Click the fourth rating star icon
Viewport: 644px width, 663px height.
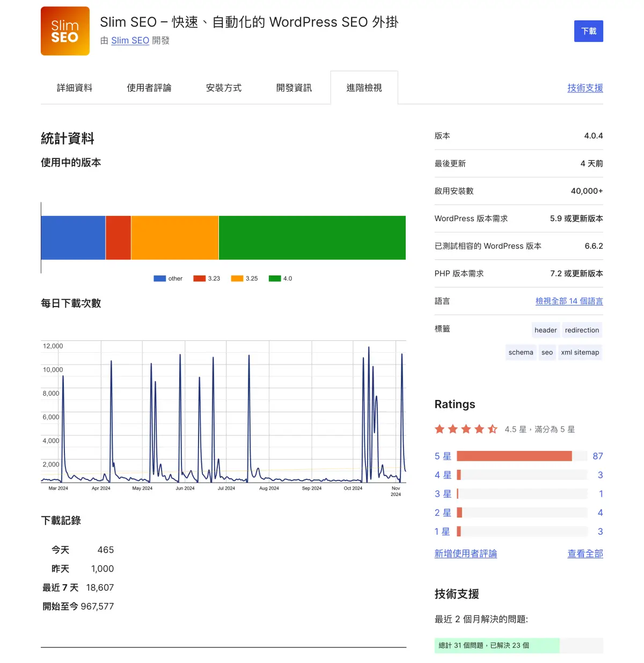[479, 429]
